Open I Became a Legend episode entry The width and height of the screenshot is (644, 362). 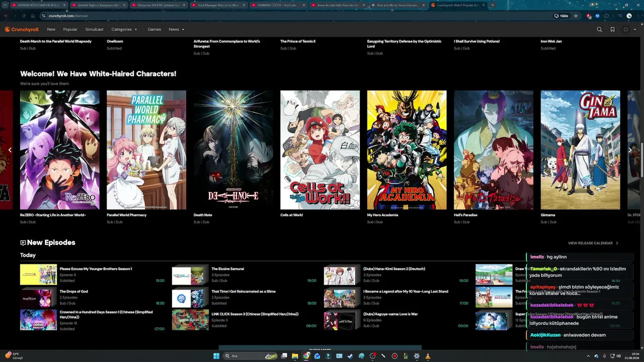click(x=396, y=298)
